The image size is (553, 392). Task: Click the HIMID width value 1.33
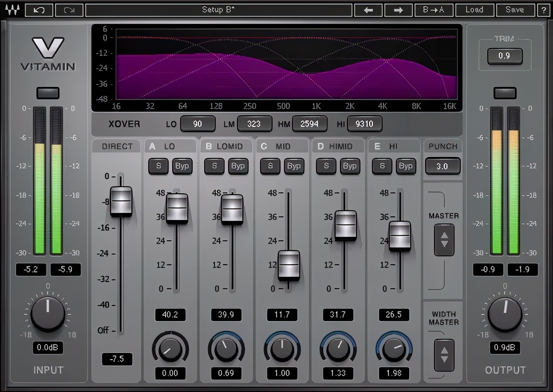click(338, 373)
